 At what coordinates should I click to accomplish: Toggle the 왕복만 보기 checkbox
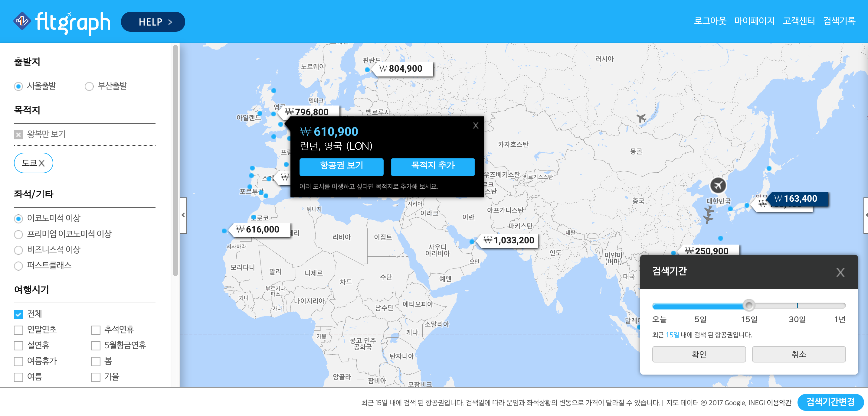18,135
